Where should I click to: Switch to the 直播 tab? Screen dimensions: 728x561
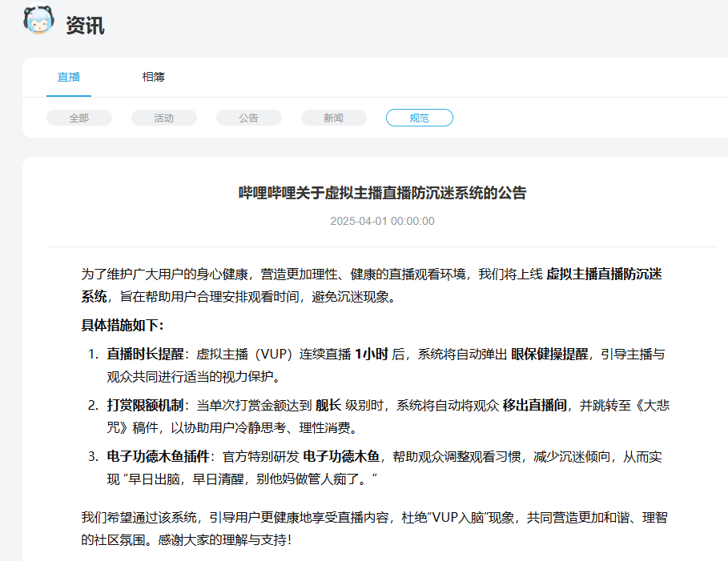[x=69, y=77]
